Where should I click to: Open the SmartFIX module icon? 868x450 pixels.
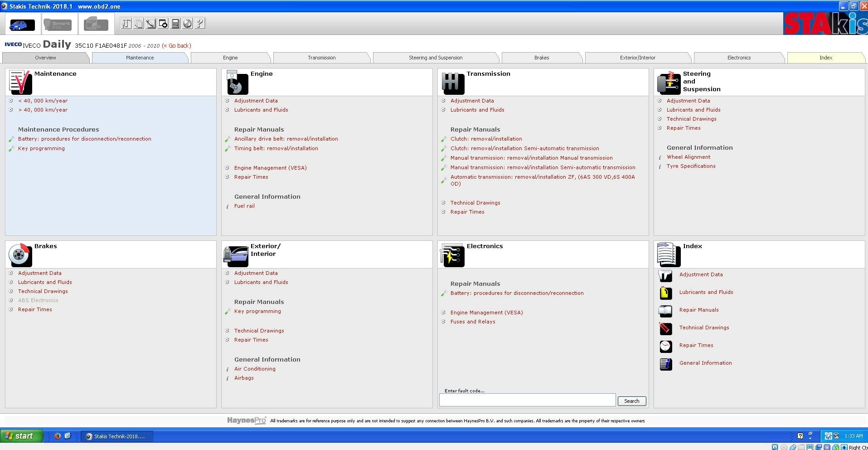[57, 24]
